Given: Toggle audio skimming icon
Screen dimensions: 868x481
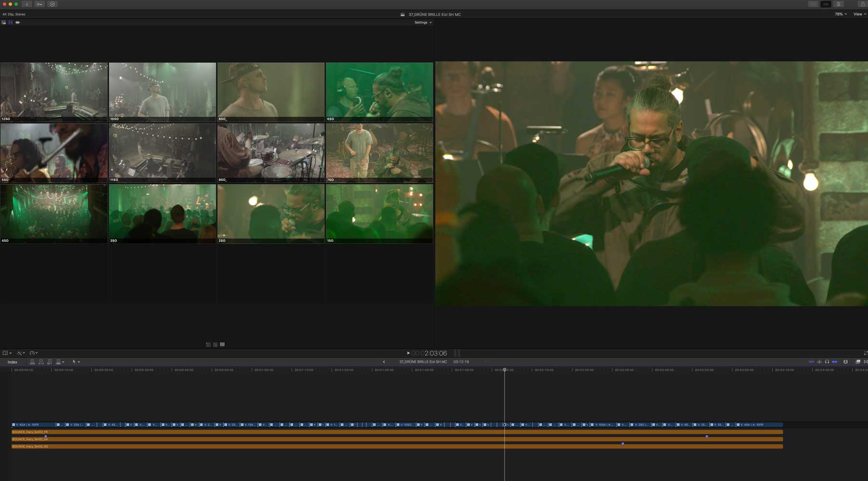Looking at the screenshot, I should [819, 362].
